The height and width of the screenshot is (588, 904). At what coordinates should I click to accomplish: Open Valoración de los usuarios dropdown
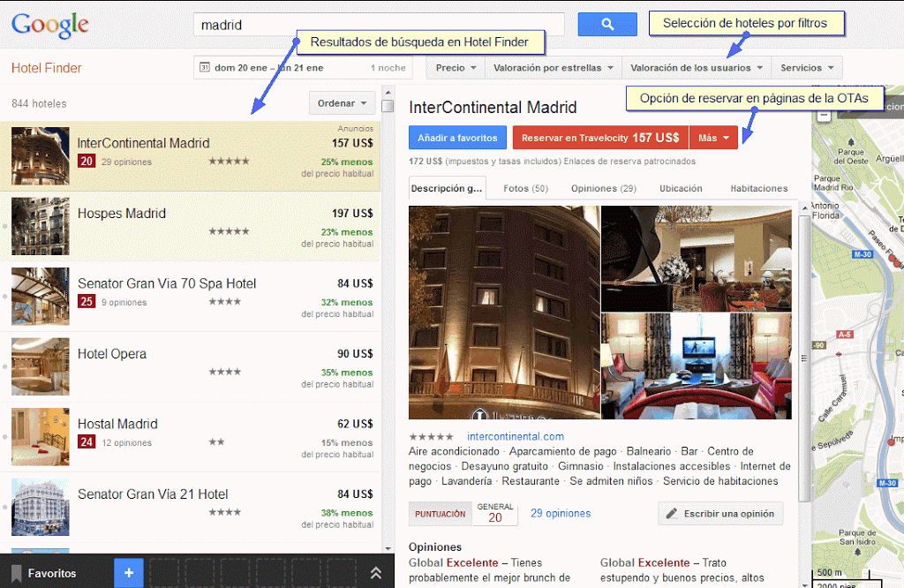point(697,67)
